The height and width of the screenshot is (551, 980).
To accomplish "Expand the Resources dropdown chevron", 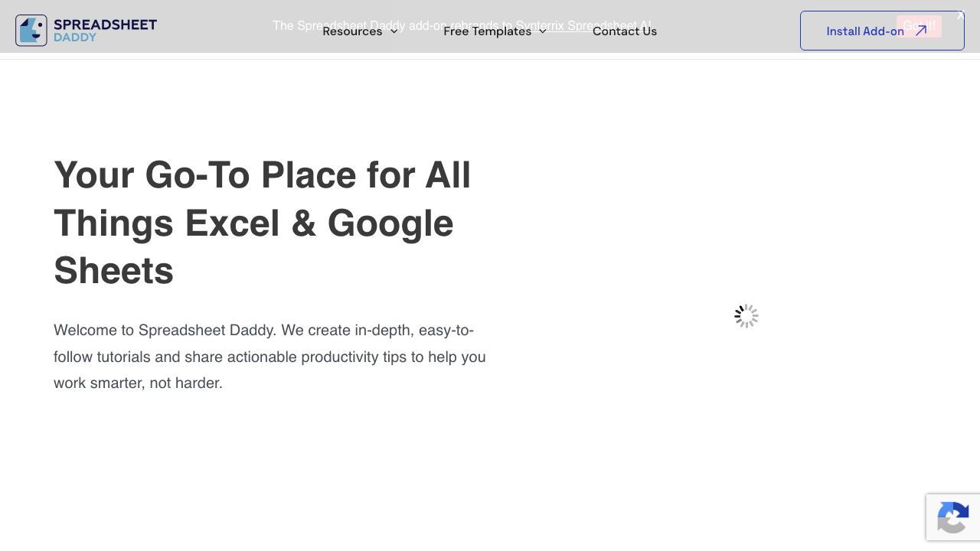I will [x=394, y=31].
